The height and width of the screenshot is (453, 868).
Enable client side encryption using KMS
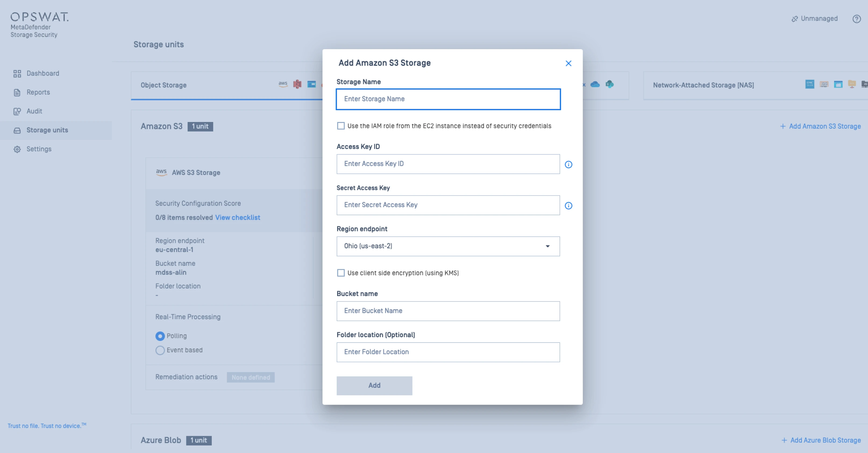click(341, 273)
